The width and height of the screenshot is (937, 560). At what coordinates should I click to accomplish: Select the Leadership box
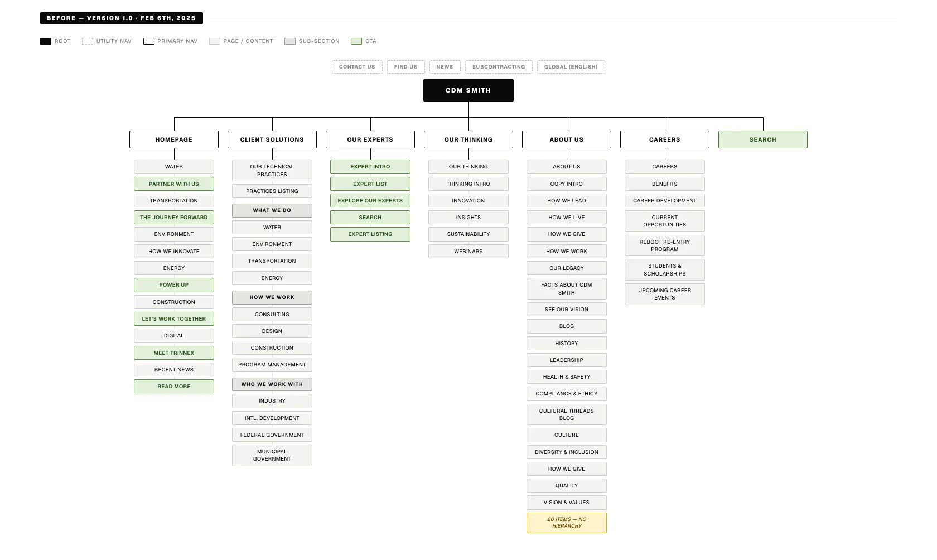click(x=567, y=360)
